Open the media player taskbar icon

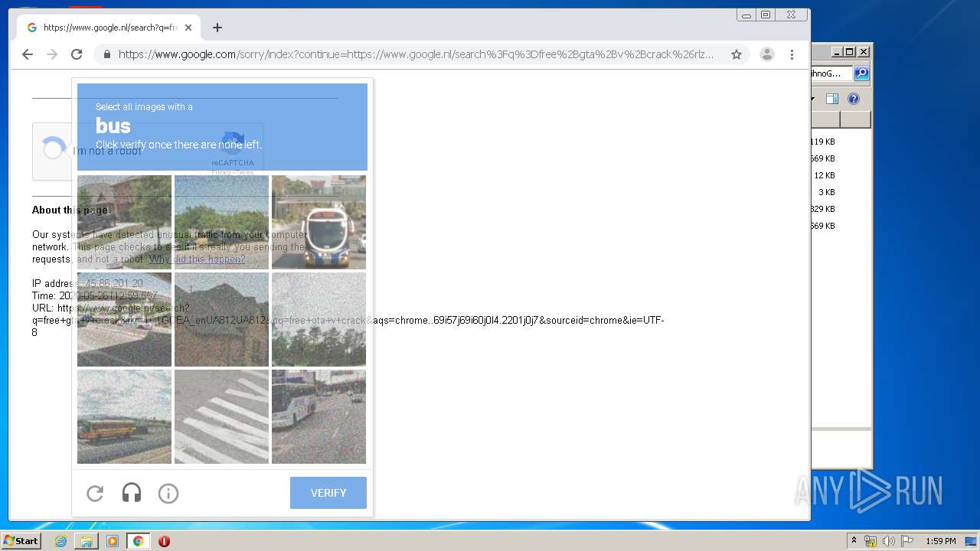[113, 541]
